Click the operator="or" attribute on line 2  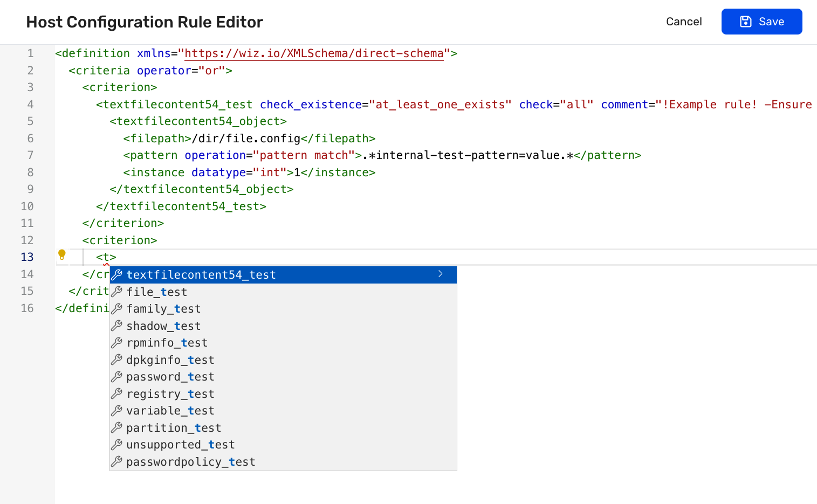[x=181, y=71]
